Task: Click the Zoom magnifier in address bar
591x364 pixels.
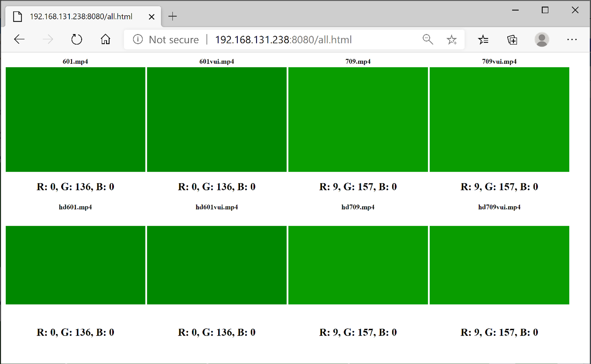Action: [x=428, y=40]
